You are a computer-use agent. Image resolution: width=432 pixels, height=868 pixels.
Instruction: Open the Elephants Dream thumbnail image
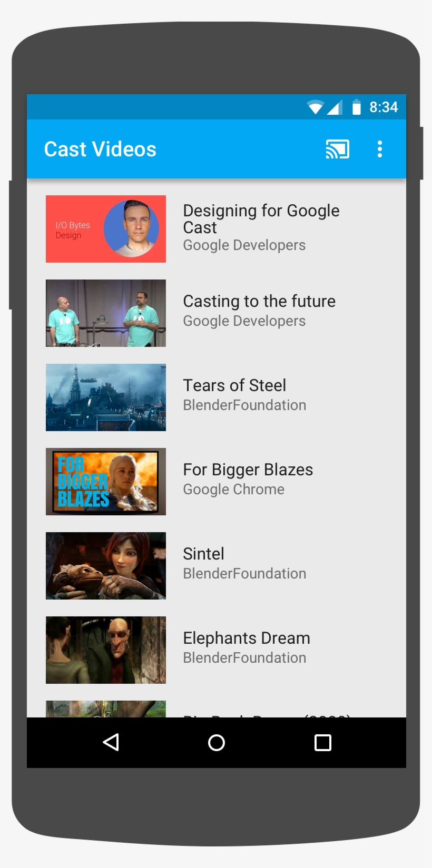tap(106, 650)
